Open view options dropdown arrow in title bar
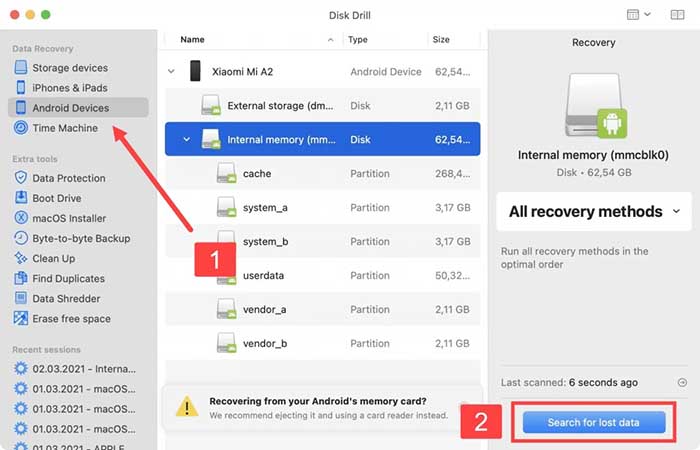This screenshot has width=700, height=450. click(647, 14)
